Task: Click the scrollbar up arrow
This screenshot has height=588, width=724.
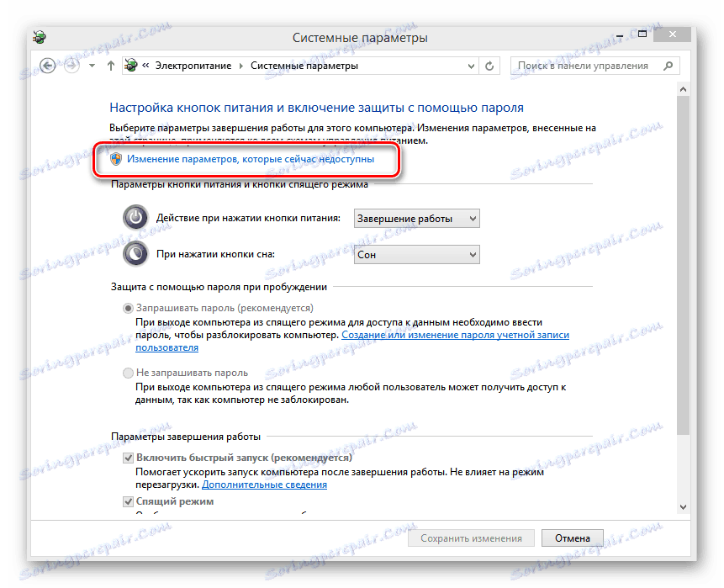Action: click(684, 89)
